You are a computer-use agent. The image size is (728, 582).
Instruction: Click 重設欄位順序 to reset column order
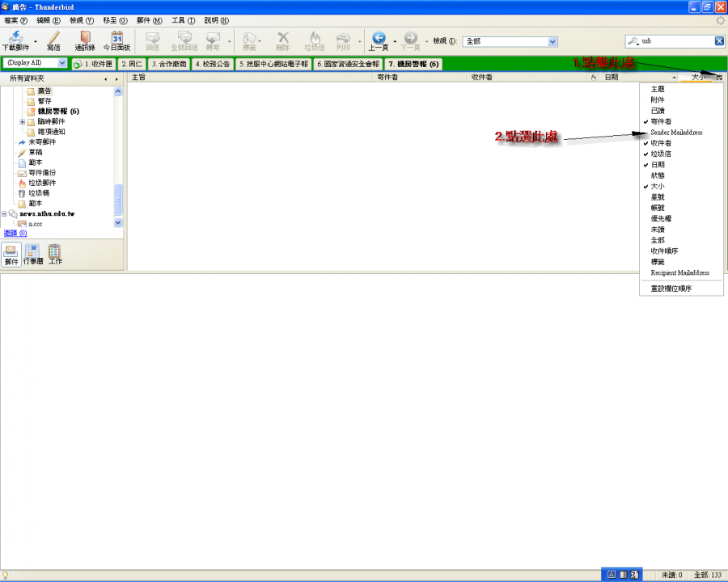[671, 289]
